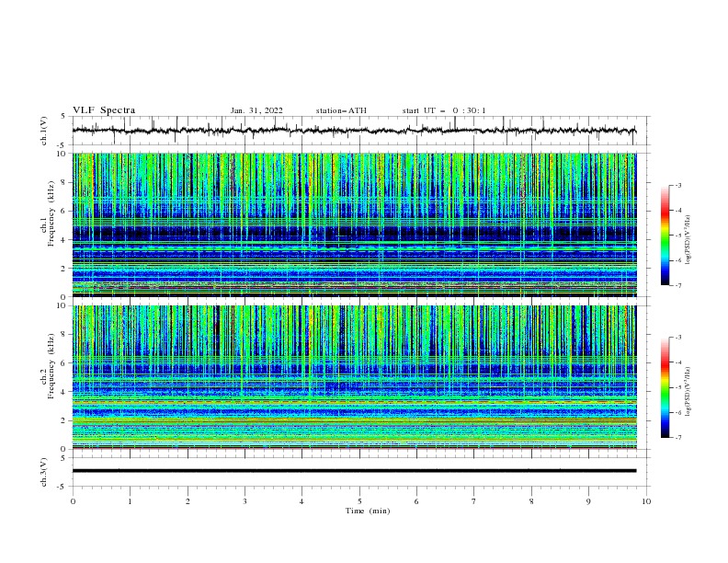Image resolution: width=728 pixels, height=563 pixels.
Task: Click the ch.1 spectrogram color scale bar
Action: [665, 236]
